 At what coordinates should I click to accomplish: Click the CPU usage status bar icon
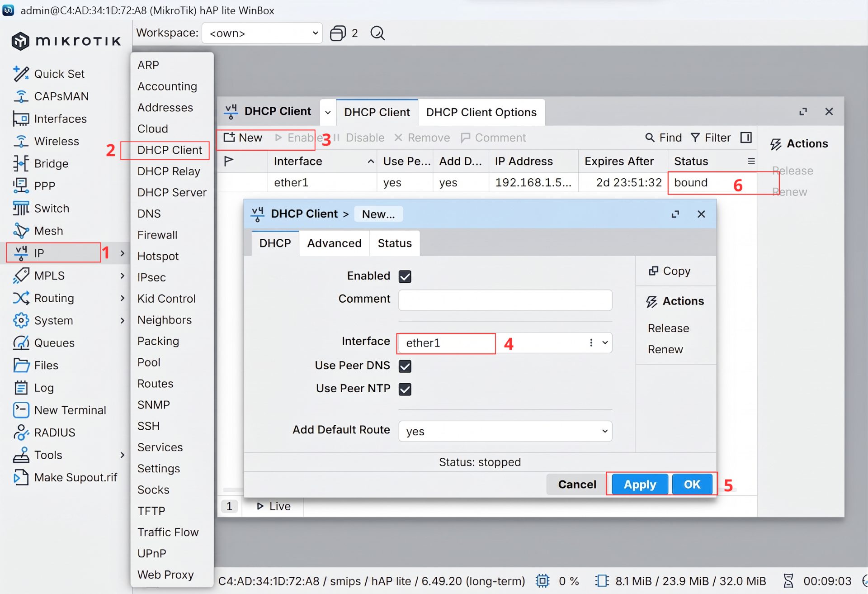coord(542,581)
